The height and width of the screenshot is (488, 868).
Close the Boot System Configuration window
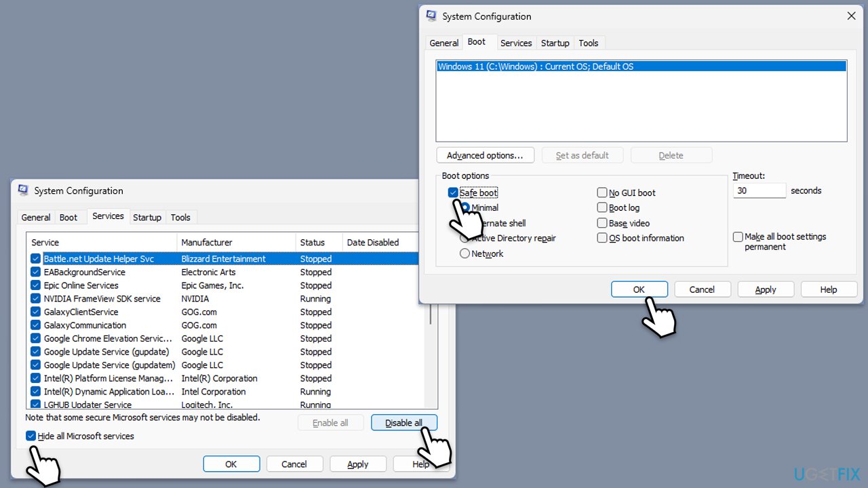coord(852,16)
